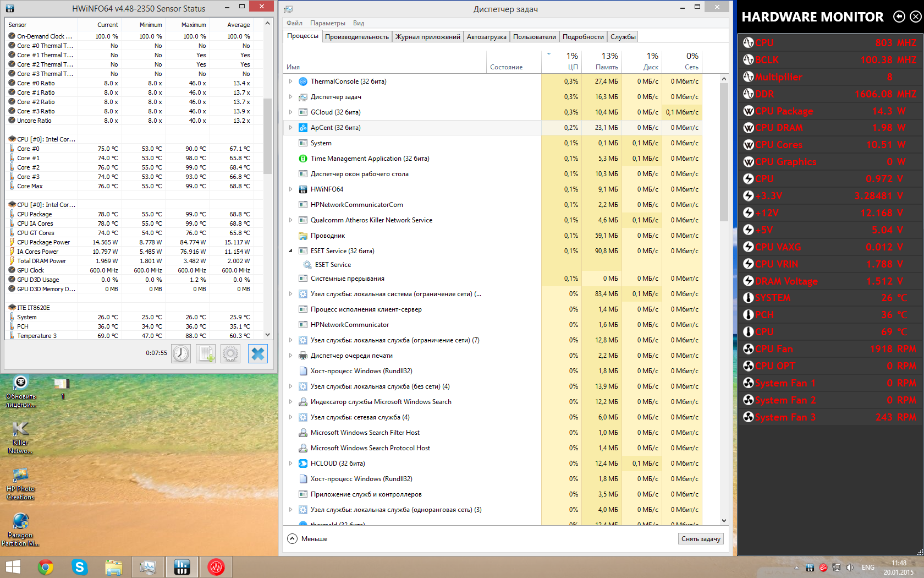Click the Maximum column header in HWiNFO64
The width and height of the screenshot is (924, 578).
click(188, 25)
